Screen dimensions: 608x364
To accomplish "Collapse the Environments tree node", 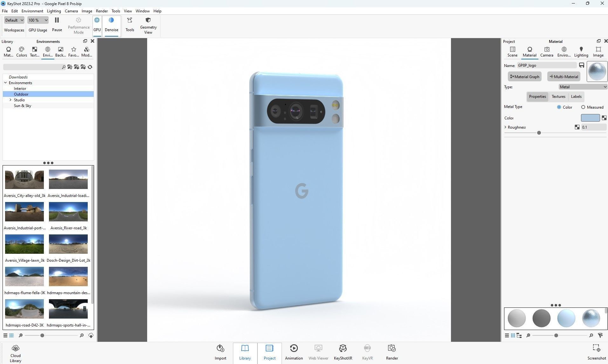I will [x=5, y=83].
